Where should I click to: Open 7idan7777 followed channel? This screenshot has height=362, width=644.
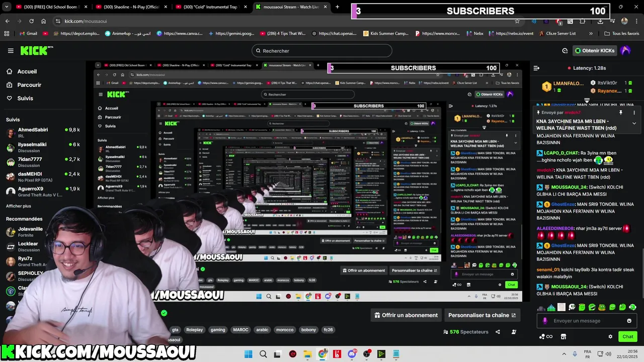coord(43,162)
